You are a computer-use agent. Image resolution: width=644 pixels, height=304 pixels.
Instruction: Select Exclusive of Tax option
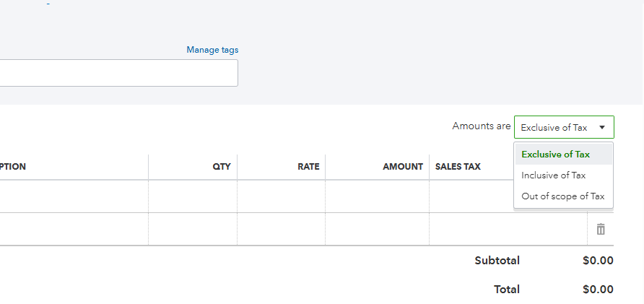point(556,154)
